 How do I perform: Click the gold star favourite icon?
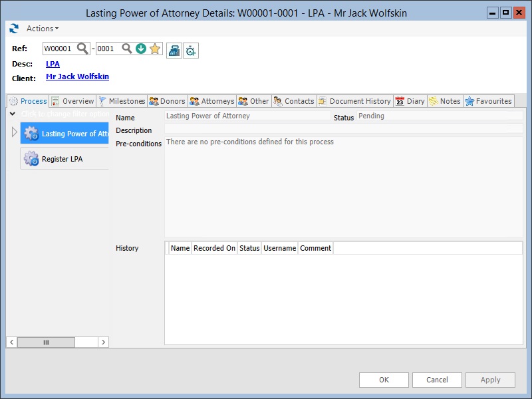pyautogui.click(x=155, y=49)
